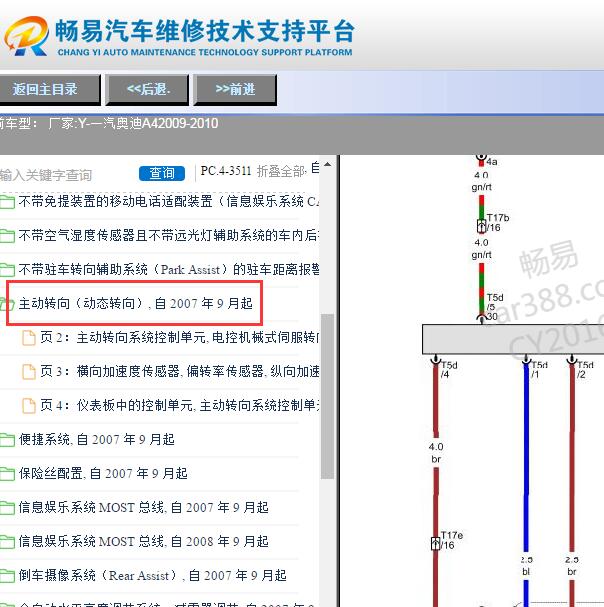
Task: Click page icon for 页 3 entry
Action: pos(29,372)
